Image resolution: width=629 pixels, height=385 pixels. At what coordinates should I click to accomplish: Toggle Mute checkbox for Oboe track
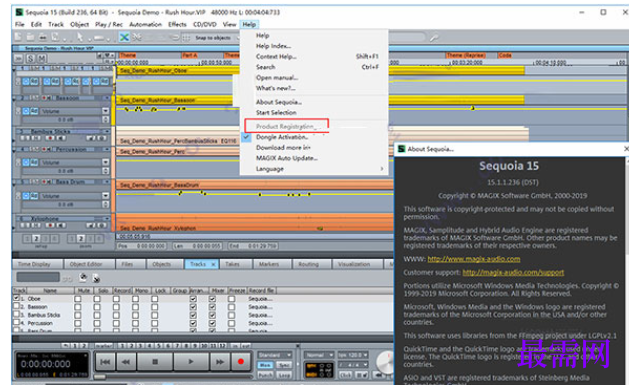78,299
